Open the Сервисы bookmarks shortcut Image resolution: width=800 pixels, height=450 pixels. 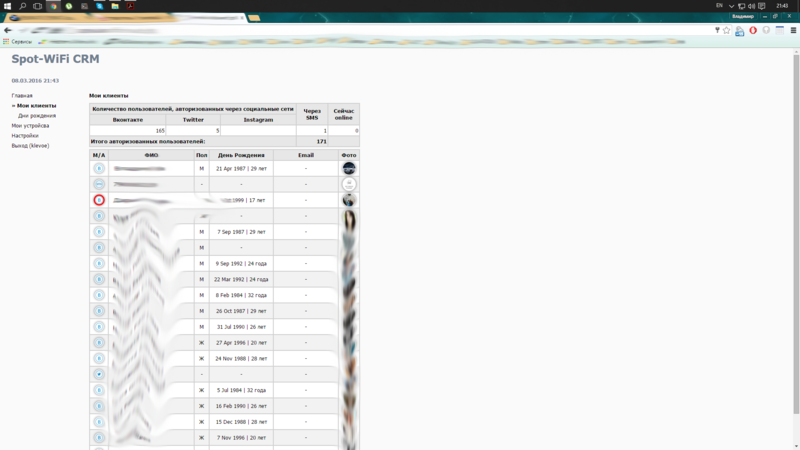click(x=17, y=41)
